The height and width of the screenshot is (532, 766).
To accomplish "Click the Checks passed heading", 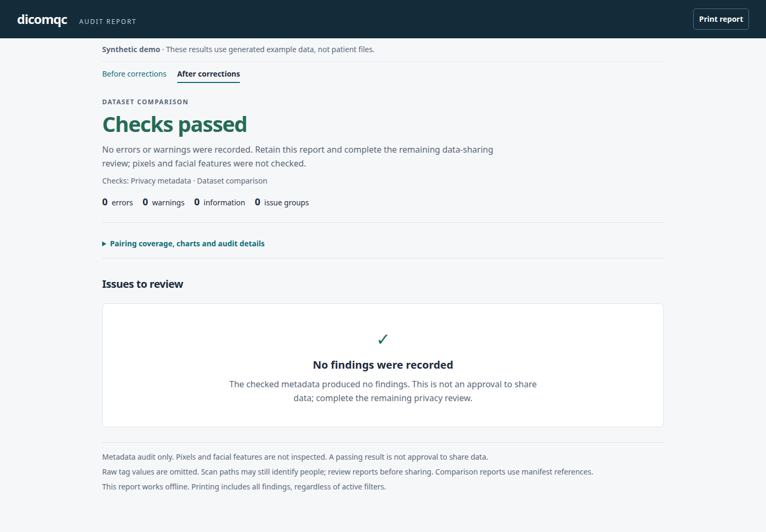I will pyautogui.click(x=174, y=124).
